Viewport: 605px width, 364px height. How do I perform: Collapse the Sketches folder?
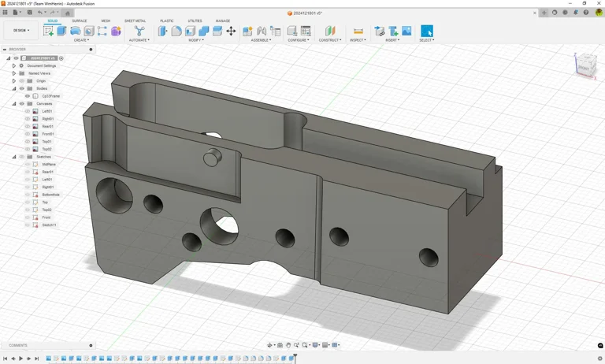14,157
